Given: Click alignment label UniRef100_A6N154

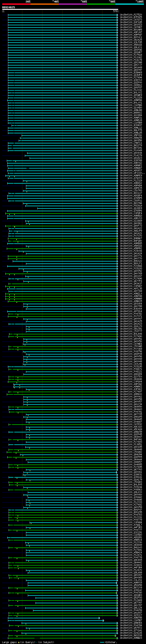Looking at the screenshot, I should coord(131,138).
